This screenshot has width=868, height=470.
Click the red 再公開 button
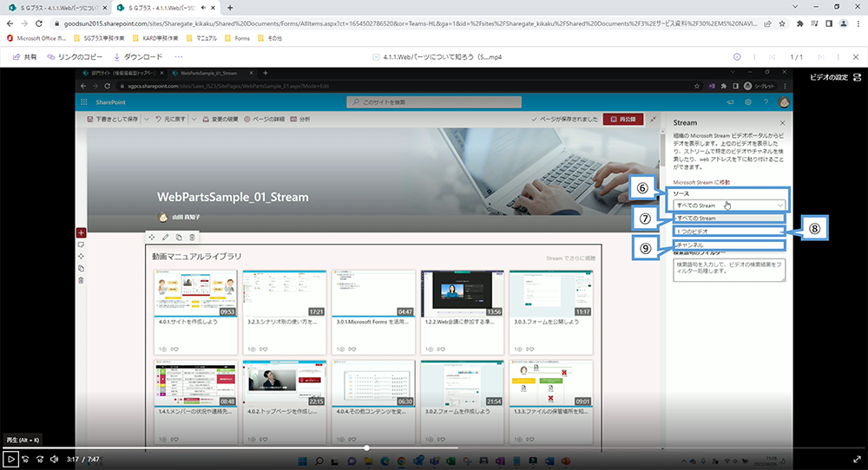coord(622,119)
